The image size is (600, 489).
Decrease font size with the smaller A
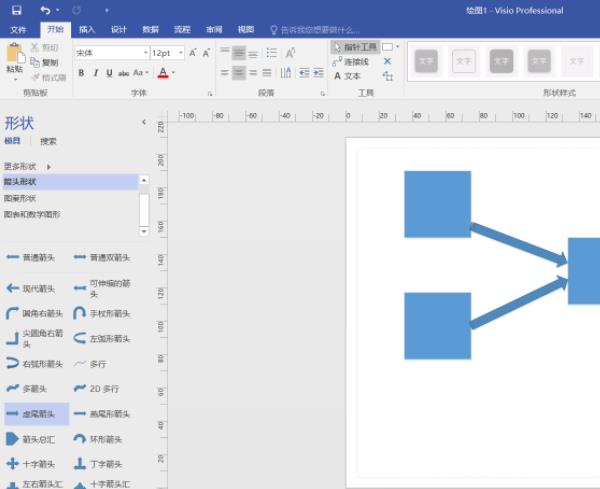[x=206, y=53]
